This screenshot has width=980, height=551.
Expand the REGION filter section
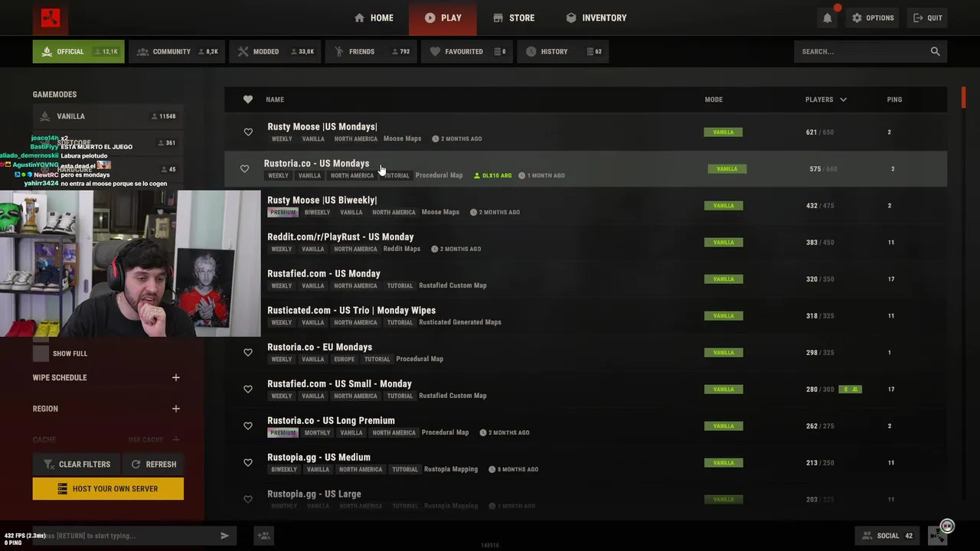click(175, 409)
